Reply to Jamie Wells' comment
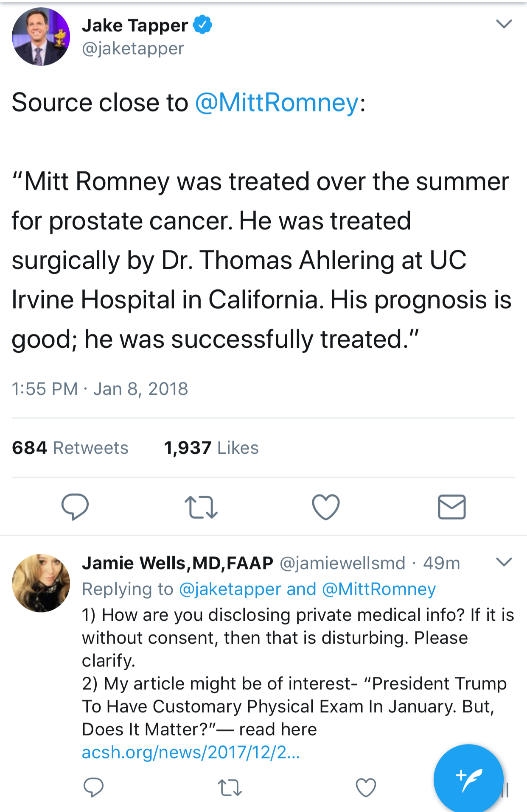This screenshot has height=812, width=527. [93, 787]
